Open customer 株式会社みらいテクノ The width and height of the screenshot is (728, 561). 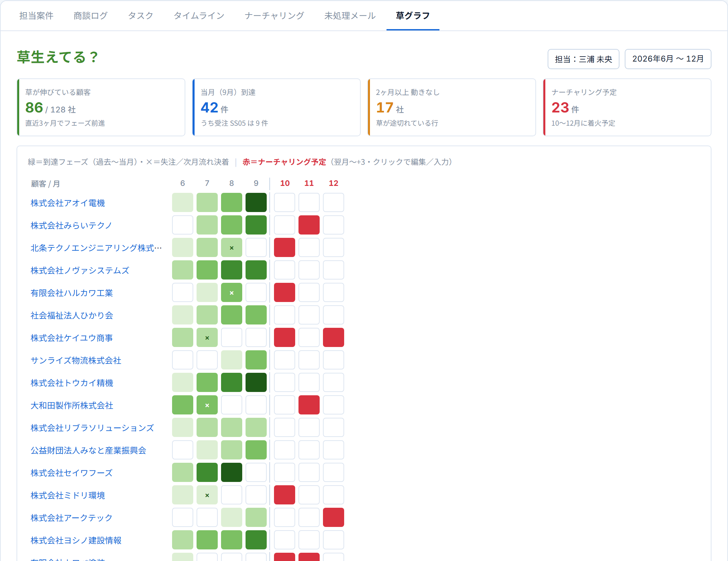pyautogui.click(x=71, y=226)
